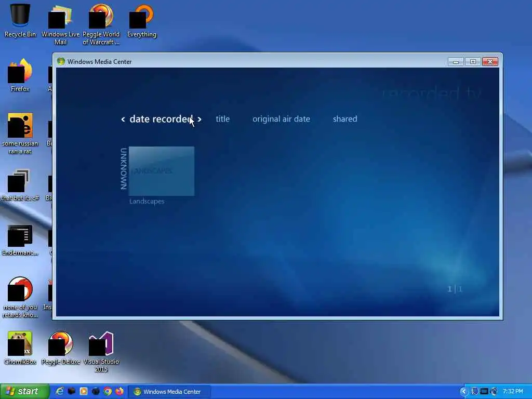Launch Peggle World of Warcraft shortcut
The width and height of the screenshot is (532, 399).
coord(101,24)
